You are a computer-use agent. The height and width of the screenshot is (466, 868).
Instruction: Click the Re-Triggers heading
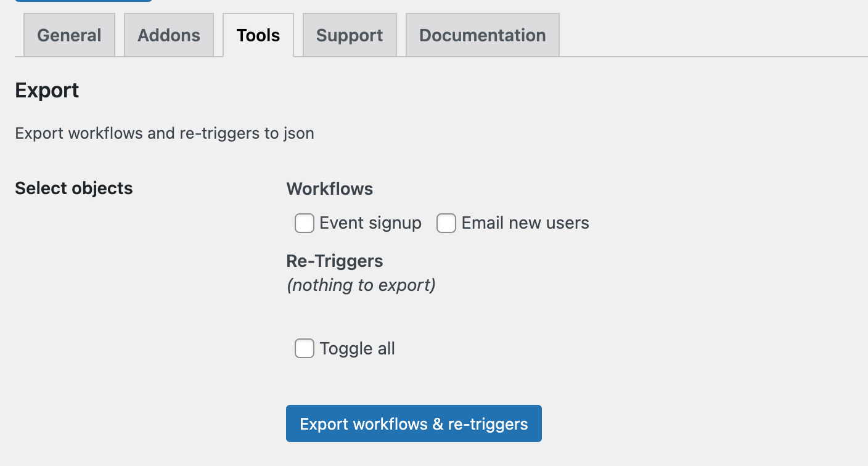(334, 261)
